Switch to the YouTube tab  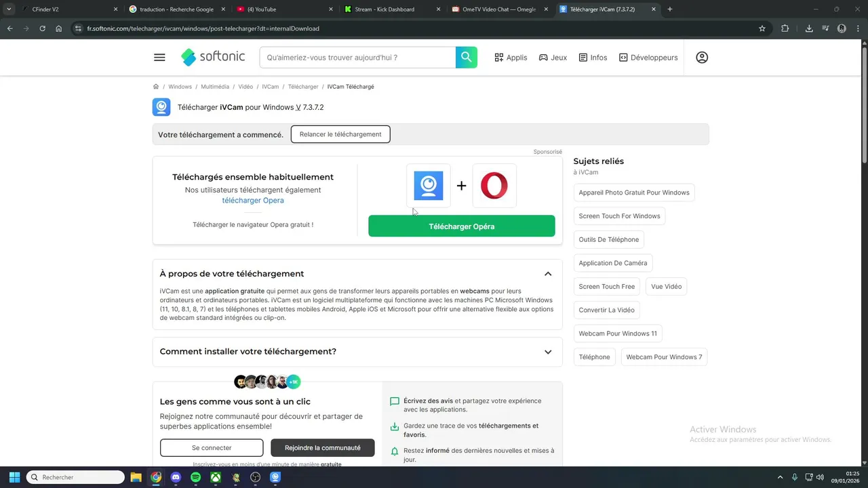pos(285,9)
